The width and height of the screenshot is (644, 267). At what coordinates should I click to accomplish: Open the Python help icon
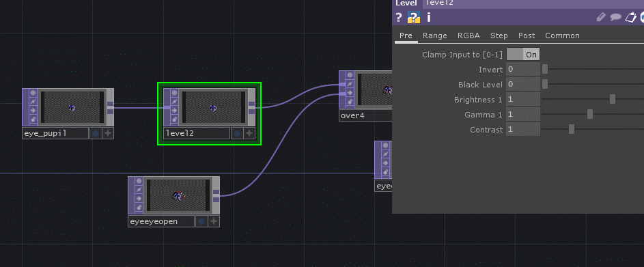pyautogui.click(x=414, y=17)
